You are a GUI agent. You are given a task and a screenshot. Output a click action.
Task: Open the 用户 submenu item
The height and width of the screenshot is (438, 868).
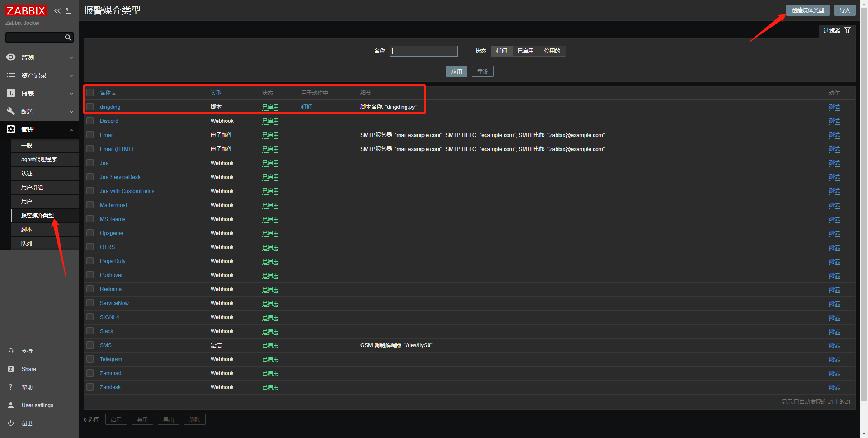(x=45, y=202)
